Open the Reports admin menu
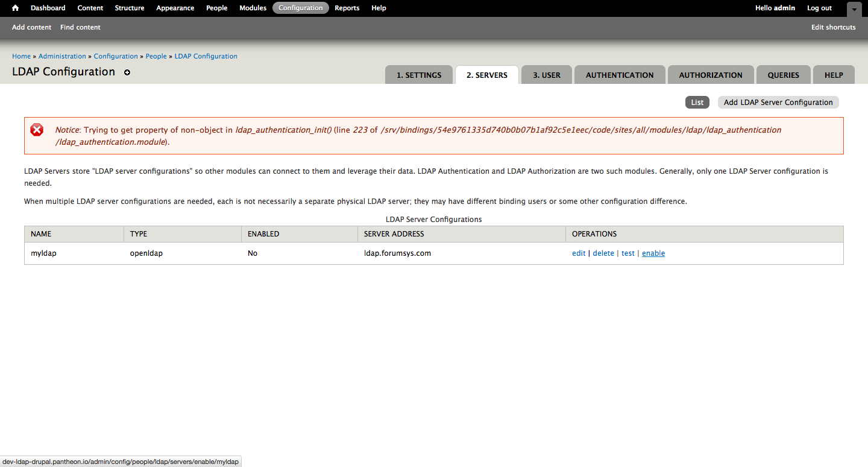 [347, 8]
